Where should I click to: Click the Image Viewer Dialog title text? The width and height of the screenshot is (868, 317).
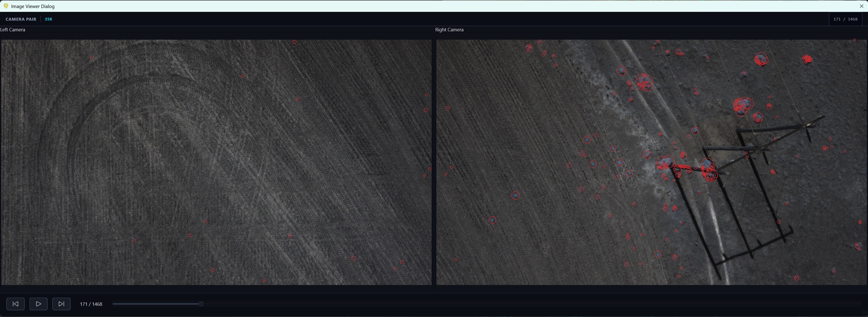point(33,6)
